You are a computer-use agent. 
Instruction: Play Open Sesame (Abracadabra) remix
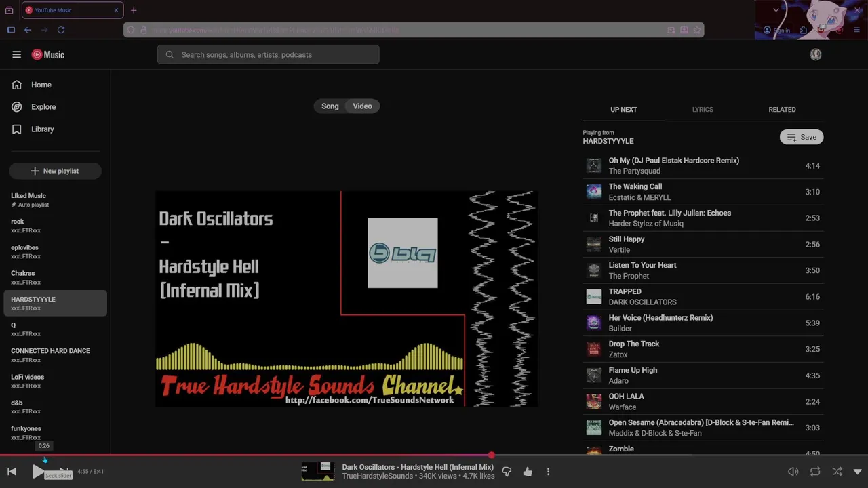tap(703, 428)
